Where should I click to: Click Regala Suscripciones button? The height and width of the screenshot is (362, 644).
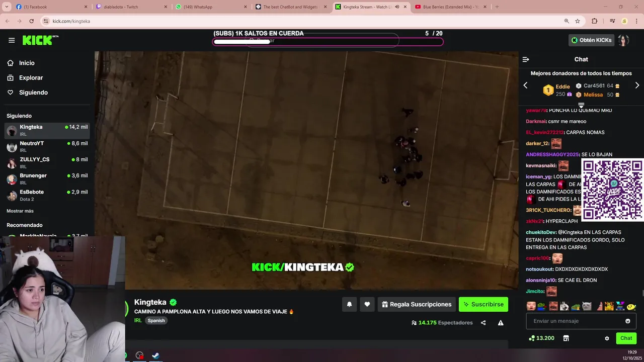click(x=417, y=304)
